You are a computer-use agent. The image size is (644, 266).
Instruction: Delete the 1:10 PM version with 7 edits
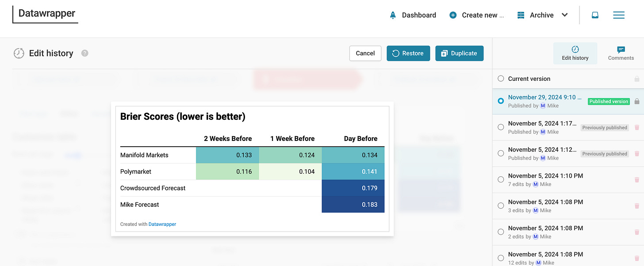(637, 180)
